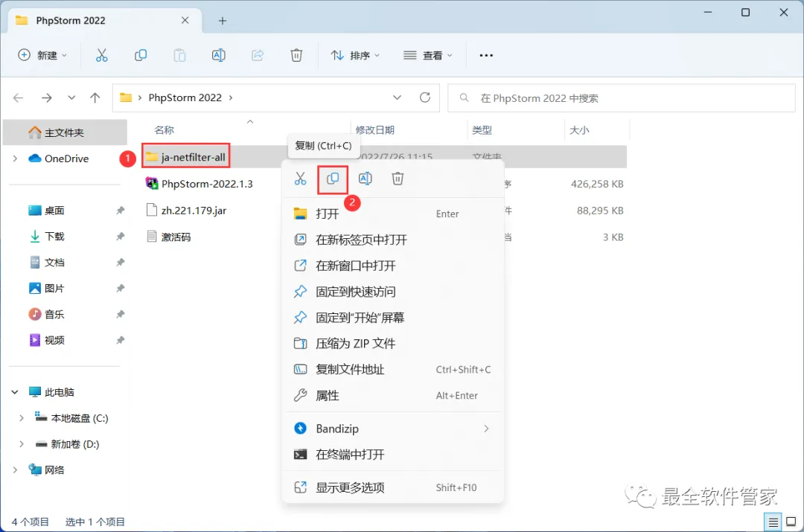The height and width of the screenshot is (532, 804).
Task: Select 视频 (Videos) in the sidebar
Action: click(54, 340)
